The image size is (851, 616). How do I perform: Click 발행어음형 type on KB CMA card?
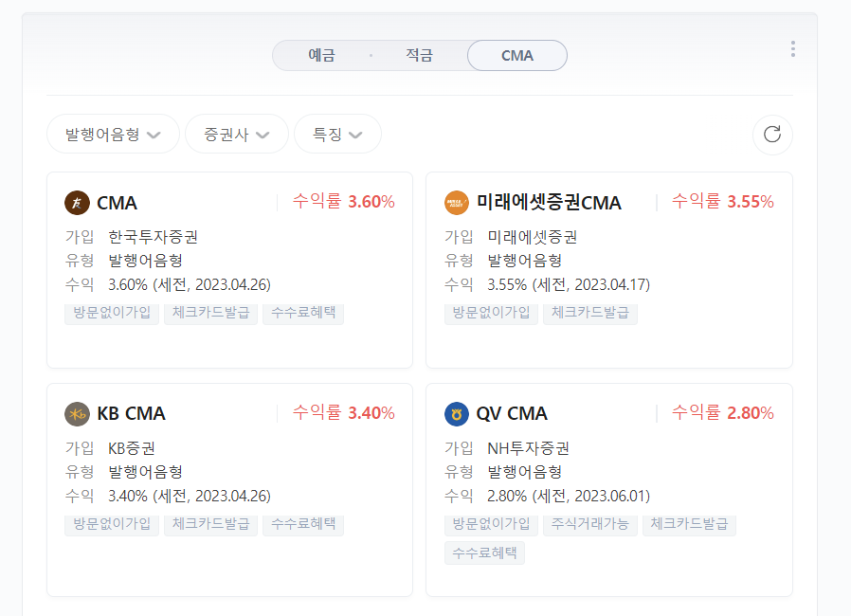(x=145, y=472)
